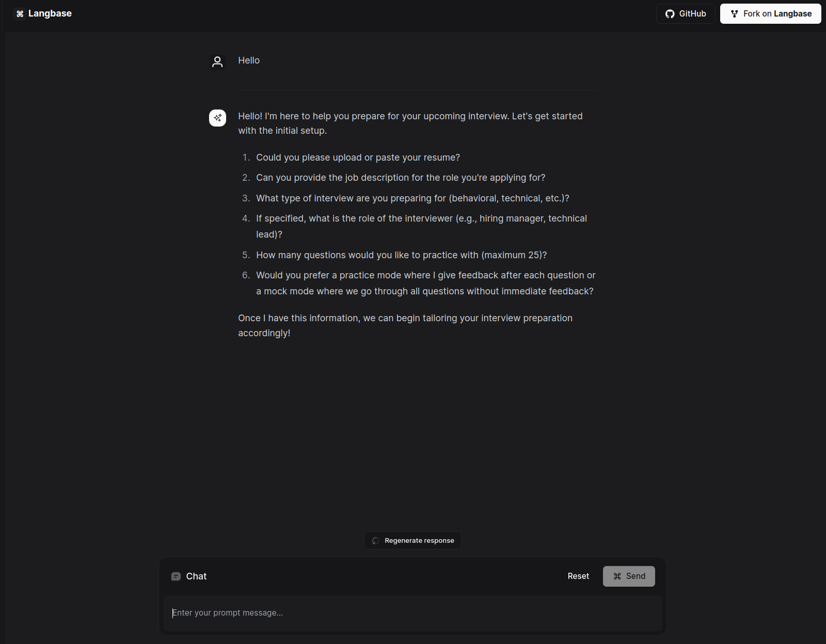Click the "How many questions" list item
This screenshot has width=826, height=644.
click(401, 255)
